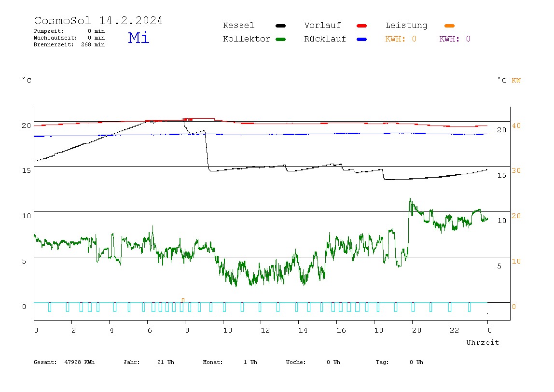
Task: Click the orange 'KW' axis unit label
Action: tap(516, 81)
